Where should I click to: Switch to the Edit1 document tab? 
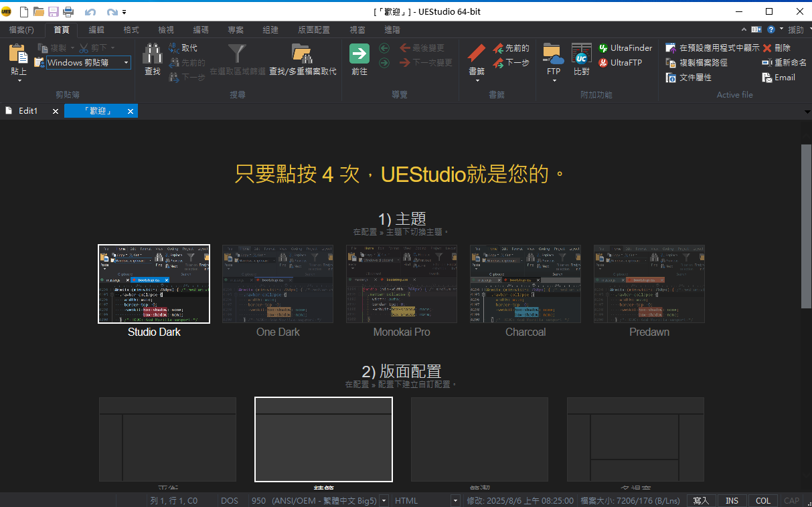[28, 111]
